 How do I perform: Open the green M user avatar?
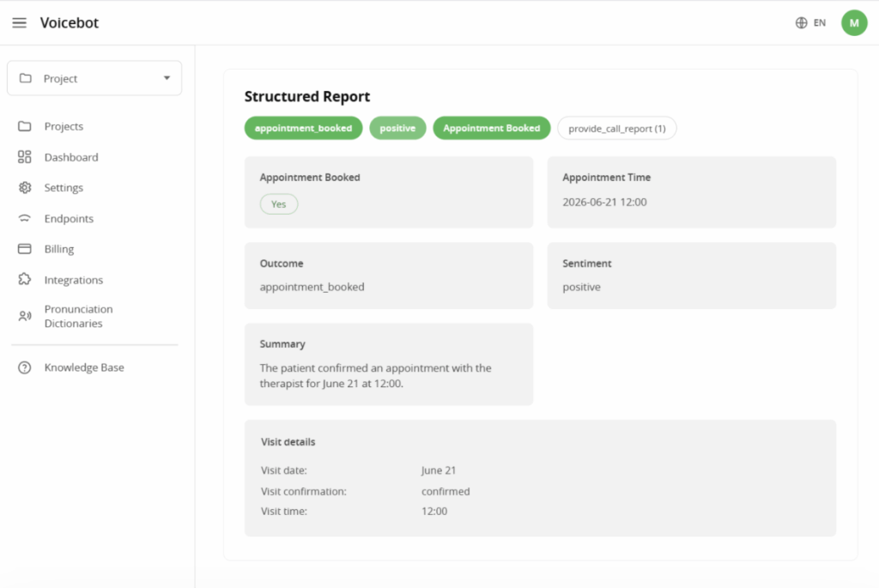pyautogui.click(x=854, y=22)
